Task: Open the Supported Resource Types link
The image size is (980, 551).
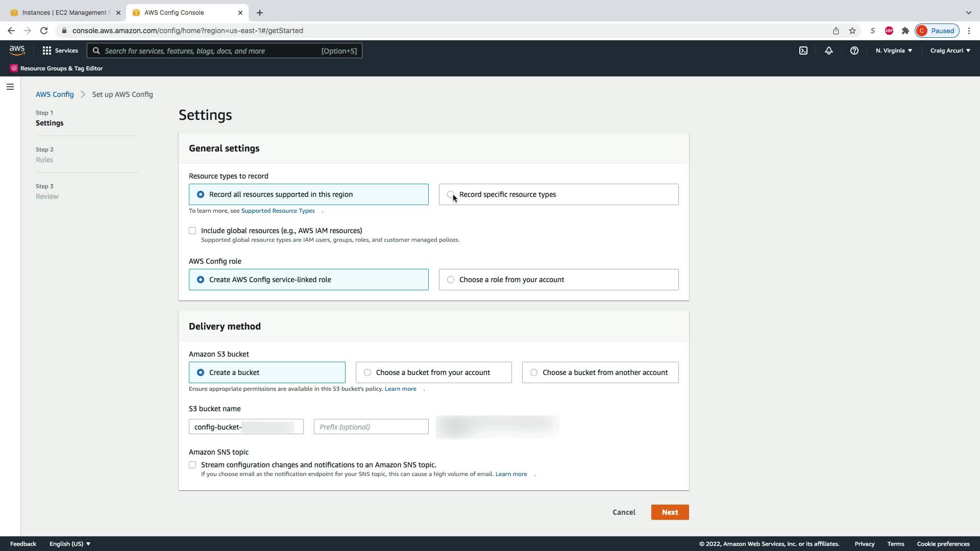Action: (x=278, y=211)
